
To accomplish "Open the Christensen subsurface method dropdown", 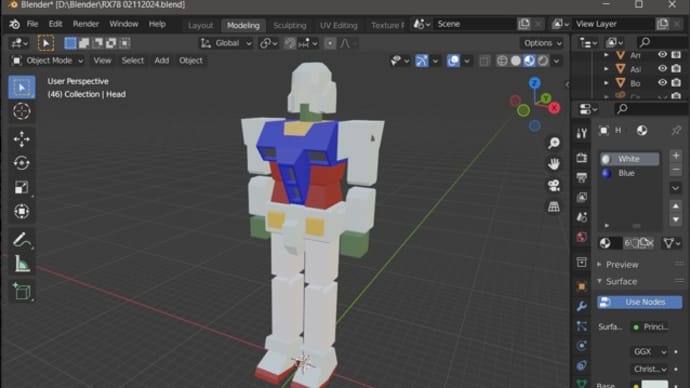I will point(650,369).
